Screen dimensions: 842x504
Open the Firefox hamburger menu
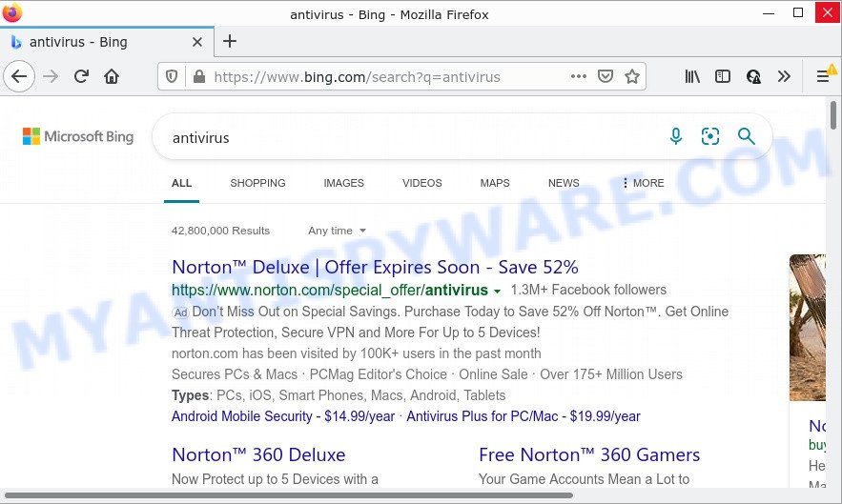(823, 77)
